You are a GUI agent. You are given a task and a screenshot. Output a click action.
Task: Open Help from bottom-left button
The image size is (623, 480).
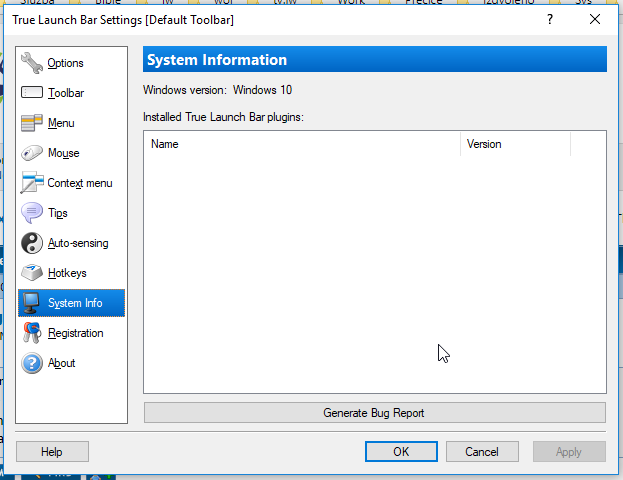[52, 452]
